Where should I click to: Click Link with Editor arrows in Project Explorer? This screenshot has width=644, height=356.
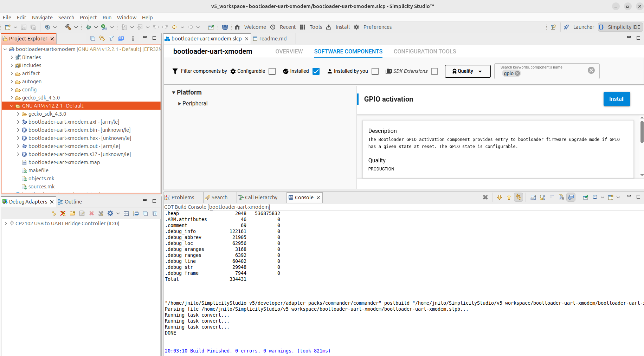[102, 38]
